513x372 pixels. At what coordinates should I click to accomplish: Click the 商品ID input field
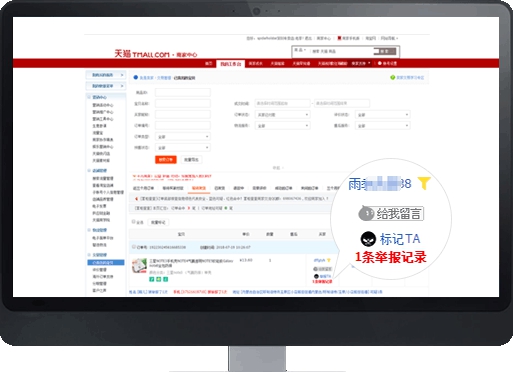click(x=183, y=92)
